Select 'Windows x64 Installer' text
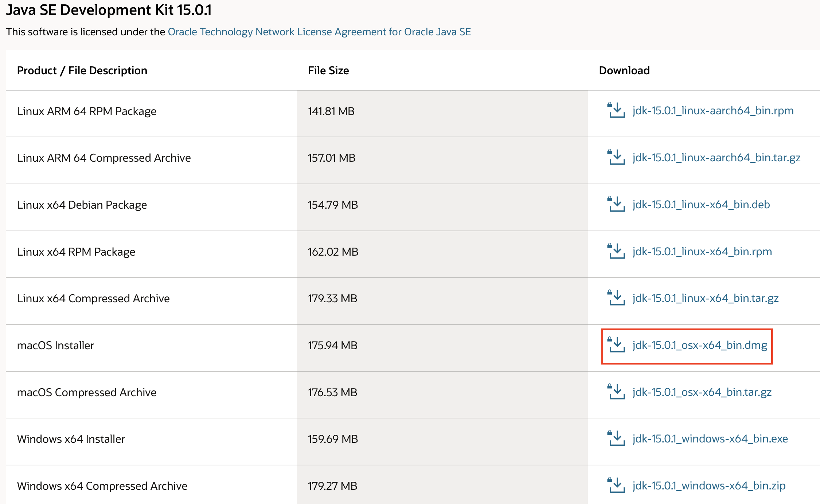 pos(71,439)
